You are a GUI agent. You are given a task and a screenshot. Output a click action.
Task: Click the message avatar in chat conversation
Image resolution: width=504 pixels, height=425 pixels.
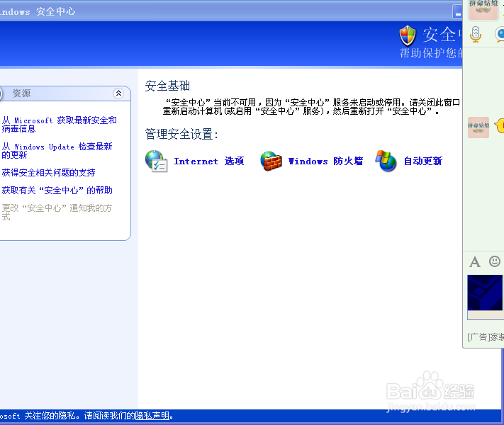478,127
